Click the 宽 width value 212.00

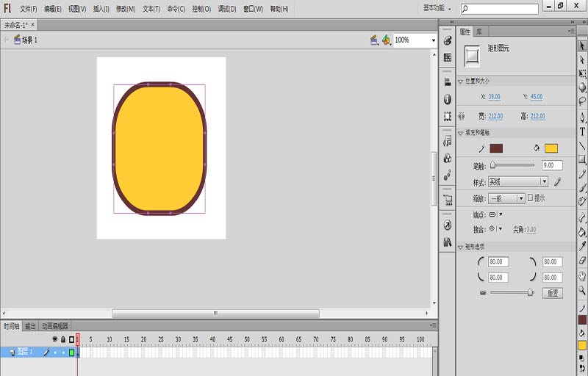tap(495, 117)
